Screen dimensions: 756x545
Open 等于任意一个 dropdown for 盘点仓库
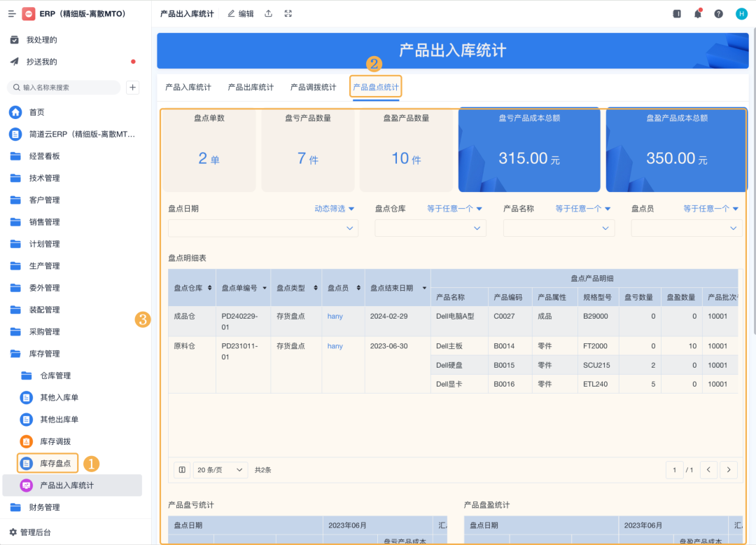click(455, 208)
